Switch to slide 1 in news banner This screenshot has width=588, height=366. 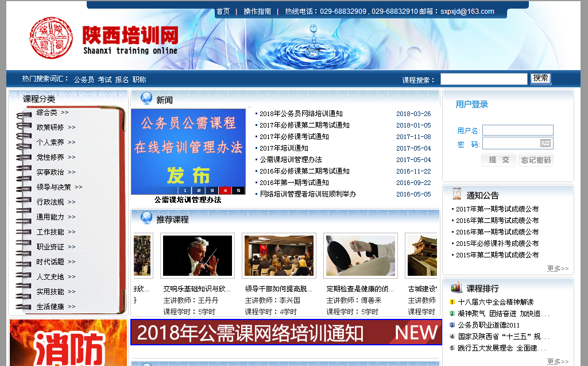point(184,190)
